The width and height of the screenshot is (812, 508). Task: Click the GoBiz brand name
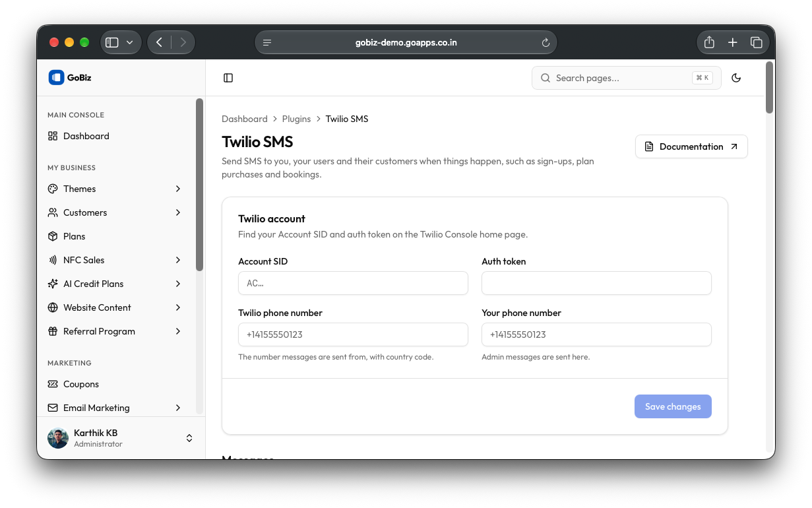click(x=79, y=77)
